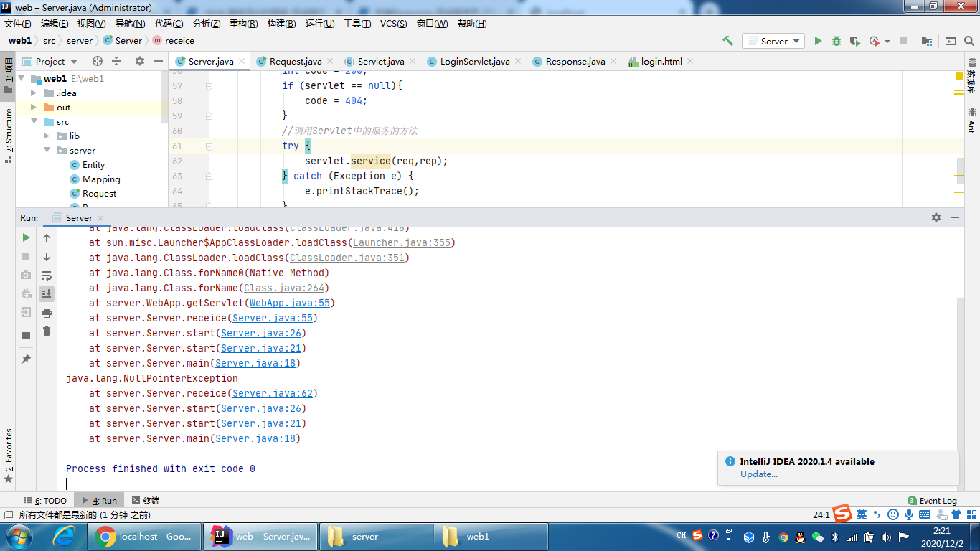Start debugging with the bug icon
This screenshot has width=980, height=551.
[837, 41]
